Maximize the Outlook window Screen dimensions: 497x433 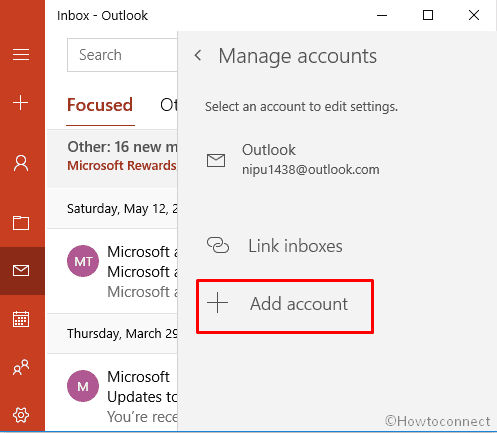[428, 15]
